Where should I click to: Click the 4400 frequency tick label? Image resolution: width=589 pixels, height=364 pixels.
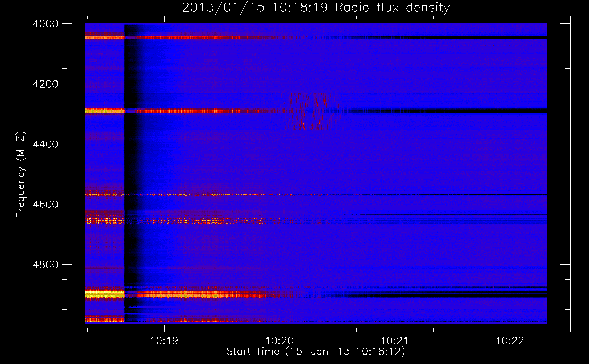coord(46,144)
